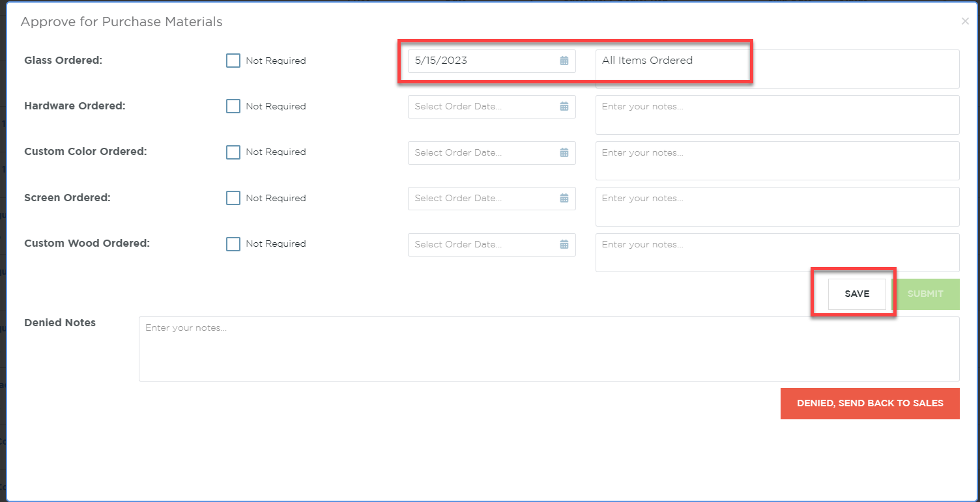
Task: Click the Glass Ordered label text
Action: 63,60
